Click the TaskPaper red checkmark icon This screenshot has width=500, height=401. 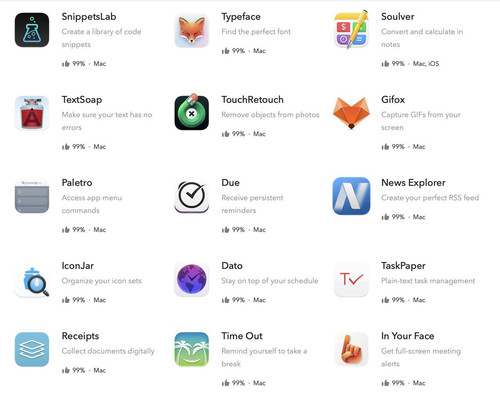pyautogui.click(x=351, y=279)
